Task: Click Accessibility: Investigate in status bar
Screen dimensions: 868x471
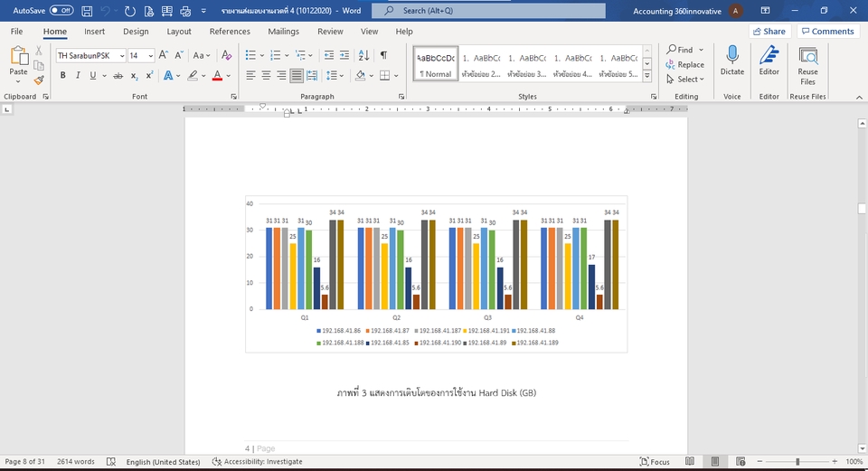Action: click(258, 462)
